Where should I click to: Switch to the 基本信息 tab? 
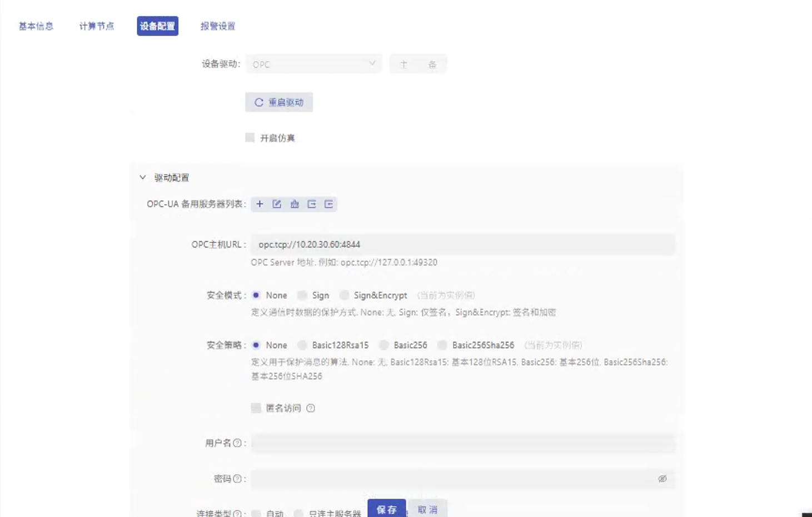click(36, 26)
